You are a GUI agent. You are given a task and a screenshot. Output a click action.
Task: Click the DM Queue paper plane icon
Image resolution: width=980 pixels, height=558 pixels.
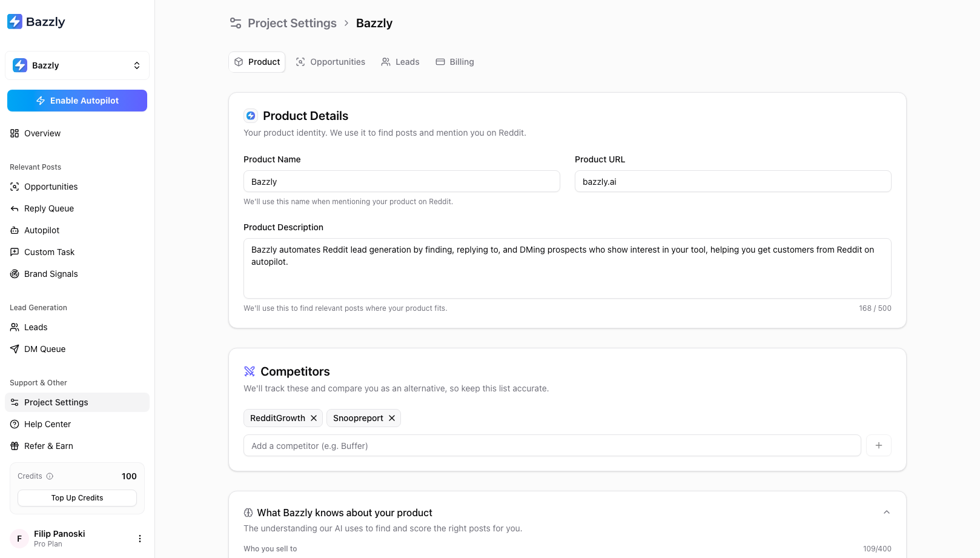coord(15,349)
